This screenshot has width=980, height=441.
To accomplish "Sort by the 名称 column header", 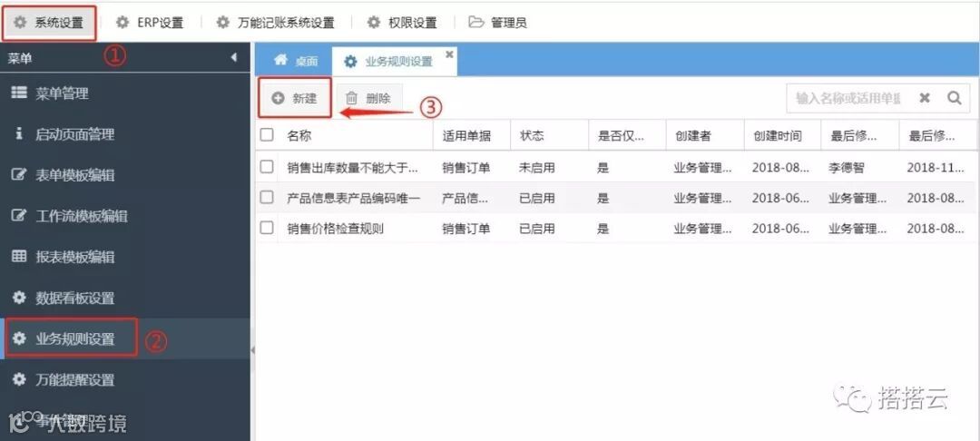I will [x=356, y=135].
